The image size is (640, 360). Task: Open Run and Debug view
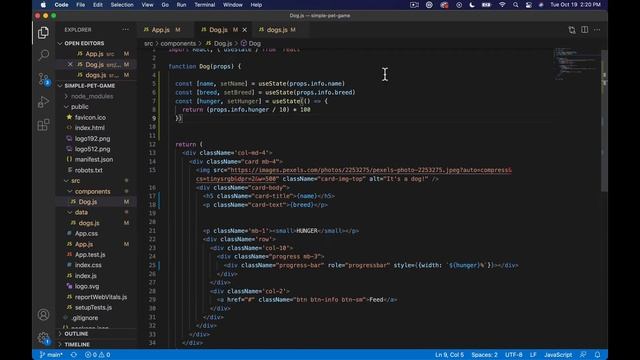[43, 102]
